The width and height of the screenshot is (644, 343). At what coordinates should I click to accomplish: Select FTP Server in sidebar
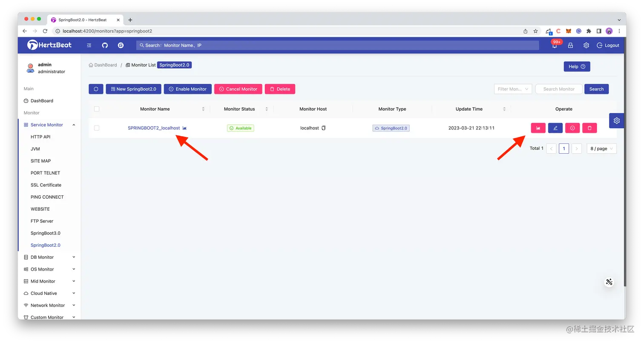click(43, 221)
